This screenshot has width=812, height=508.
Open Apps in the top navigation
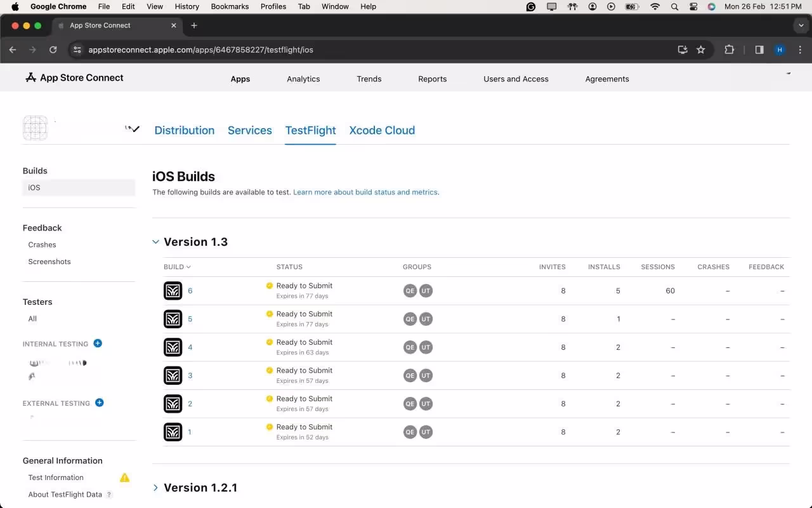(240, 79)
